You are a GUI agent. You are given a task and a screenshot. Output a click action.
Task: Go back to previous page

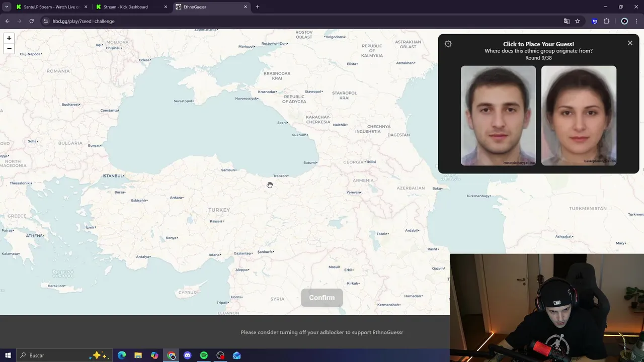[x=8, y=21]
